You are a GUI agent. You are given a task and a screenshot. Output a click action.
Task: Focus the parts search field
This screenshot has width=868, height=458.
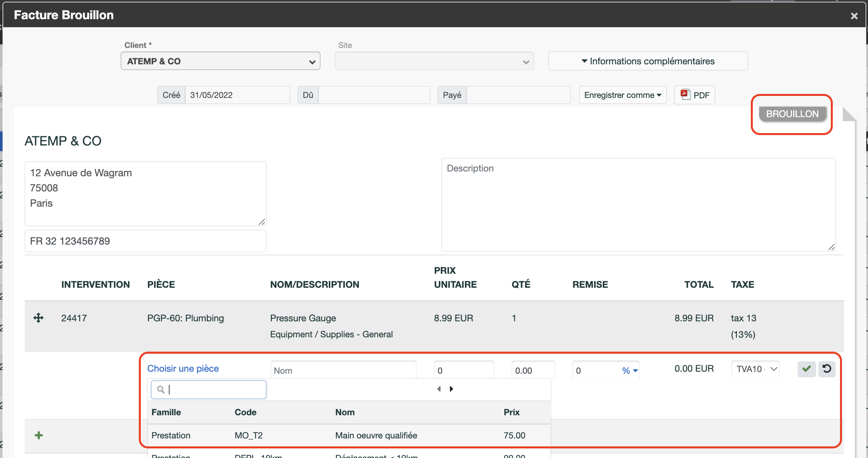click(209, 390)
